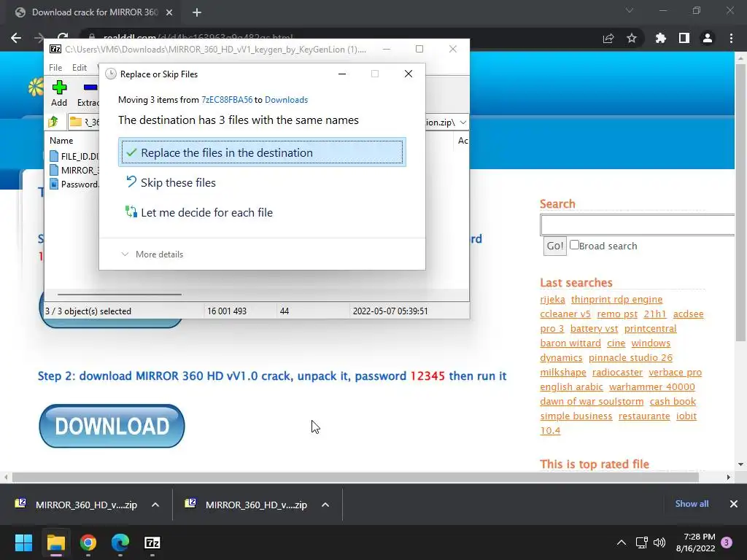Go up one folder in 7-Zip
The image size is (747, 560).
(x=53, y=122)
